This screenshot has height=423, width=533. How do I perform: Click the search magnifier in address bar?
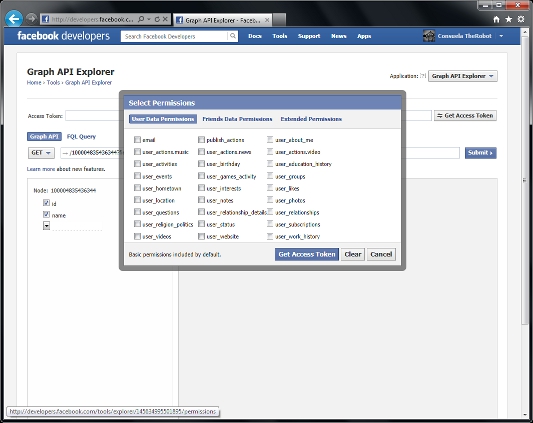coord(141,19)
